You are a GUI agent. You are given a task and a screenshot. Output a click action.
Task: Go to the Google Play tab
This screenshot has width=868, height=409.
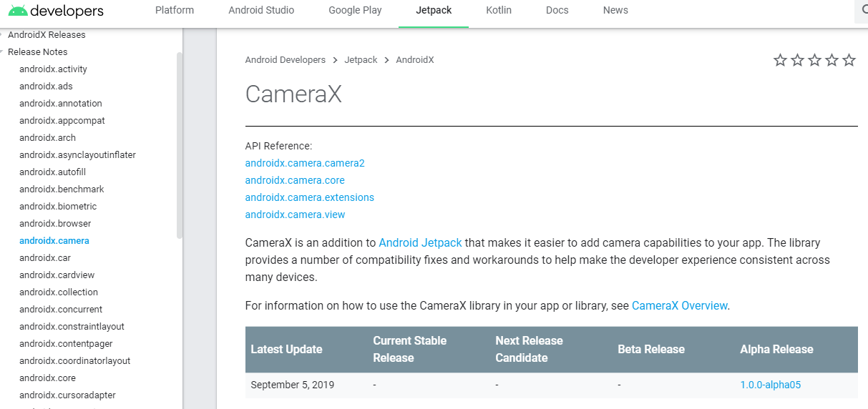[355, 10]
